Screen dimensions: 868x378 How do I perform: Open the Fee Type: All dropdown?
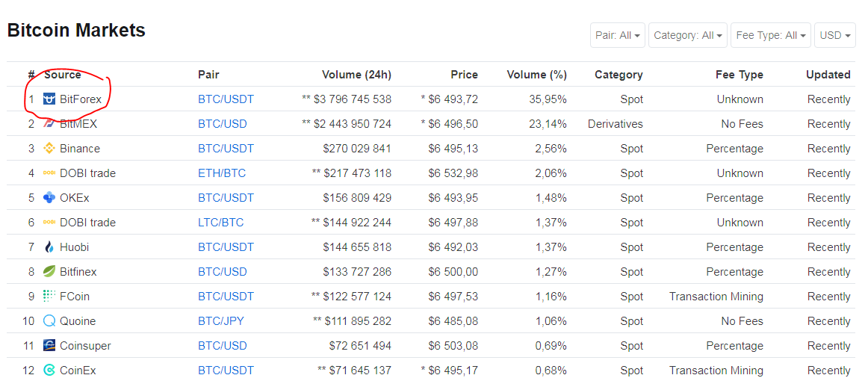(x=771, y=35)
